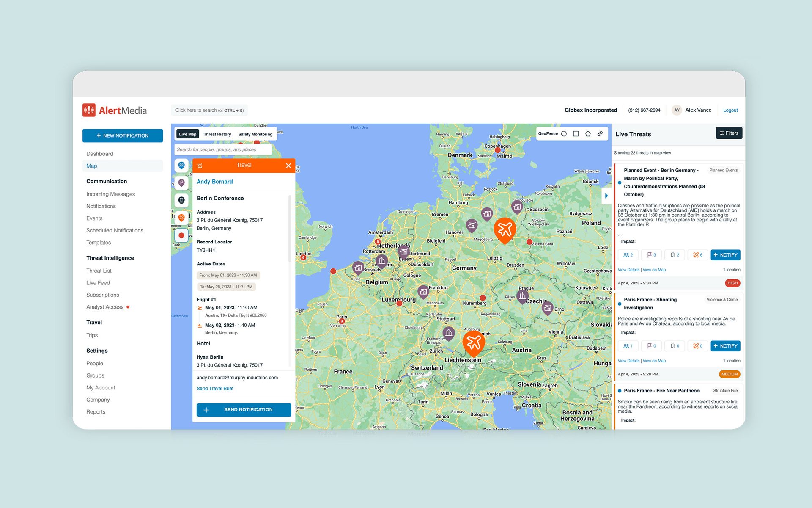The image size is (812, 508).
Task: Click the people, groups, places search field
Action: [x=222, y=149]
